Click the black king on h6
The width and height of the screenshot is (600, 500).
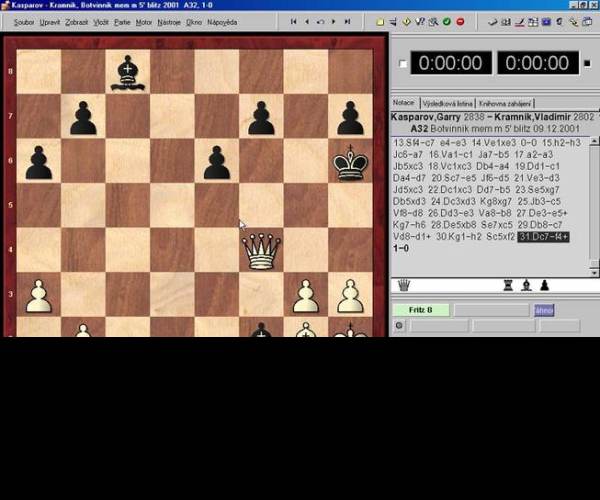point(350,162)
